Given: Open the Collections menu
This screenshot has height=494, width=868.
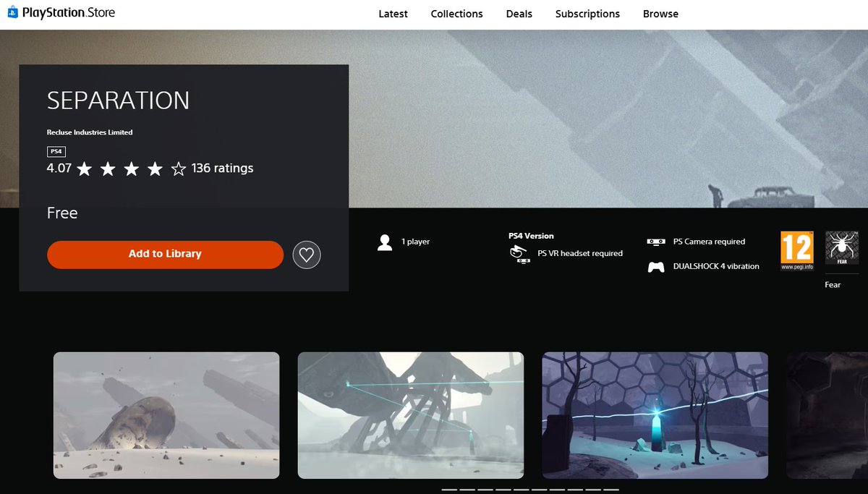Looking at the screenshot, I should 456,14.
